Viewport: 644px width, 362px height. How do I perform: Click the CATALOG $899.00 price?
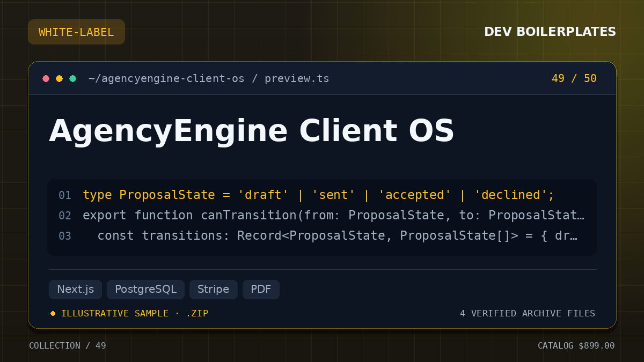pos(576,346)
